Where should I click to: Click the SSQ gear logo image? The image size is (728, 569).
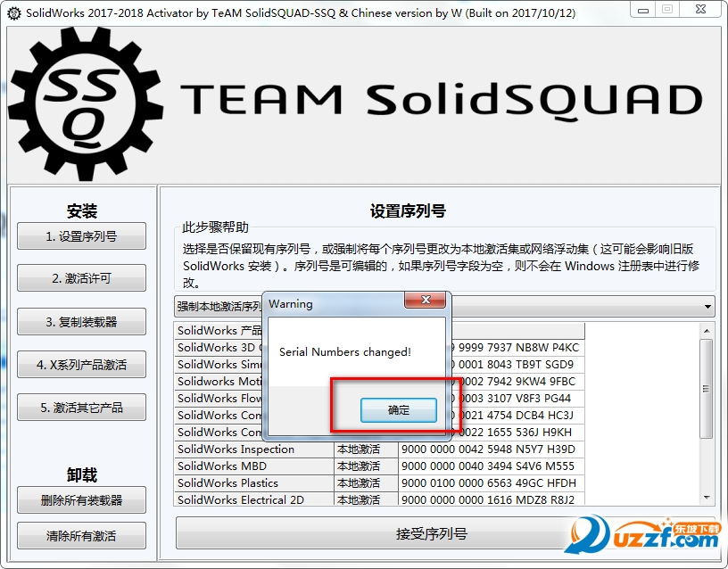[x=86, y=103]
